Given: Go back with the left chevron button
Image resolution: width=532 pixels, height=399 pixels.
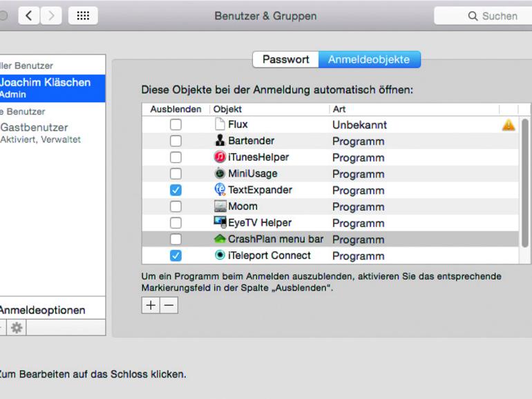Looking at the screenshot, I should [29, 16].
